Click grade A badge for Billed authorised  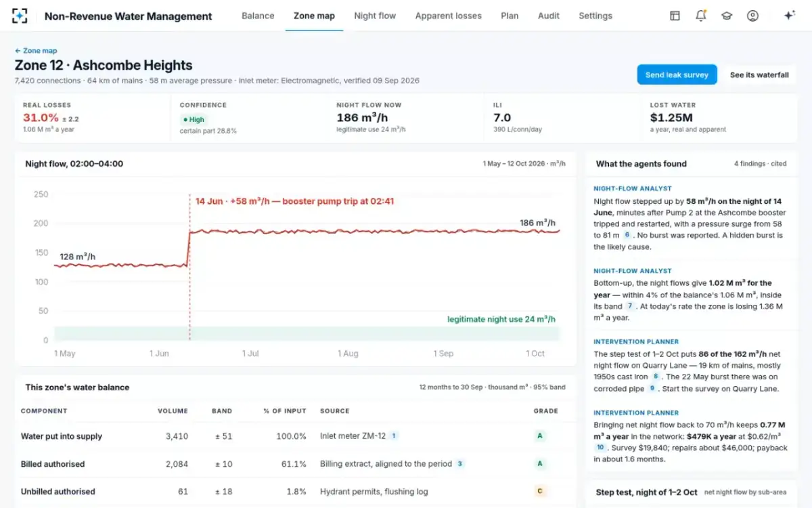pyautogui.click(x=540, y=464)
